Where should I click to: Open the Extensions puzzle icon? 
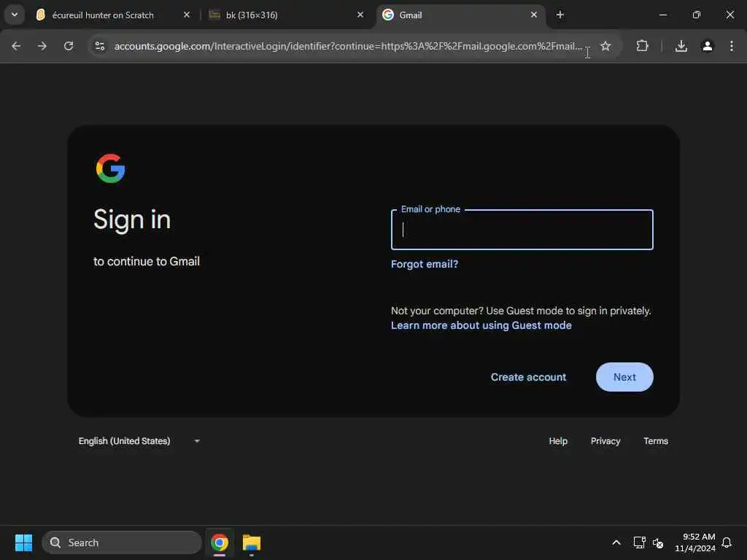point(642,46)
